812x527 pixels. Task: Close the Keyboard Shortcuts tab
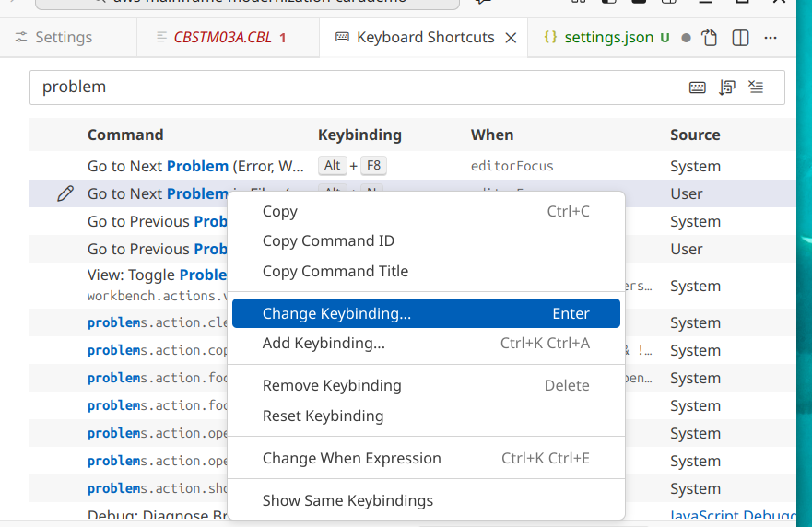512,38
